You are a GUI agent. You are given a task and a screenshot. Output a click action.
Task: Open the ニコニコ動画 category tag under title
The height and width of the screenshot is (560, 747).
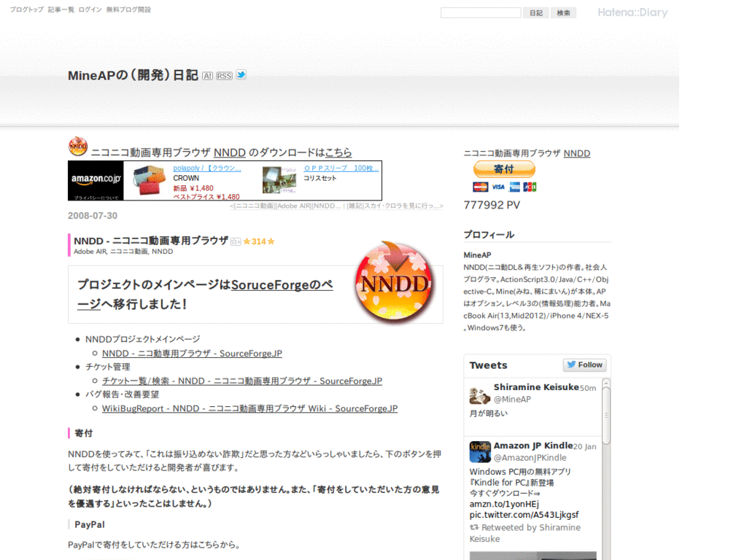129,252
